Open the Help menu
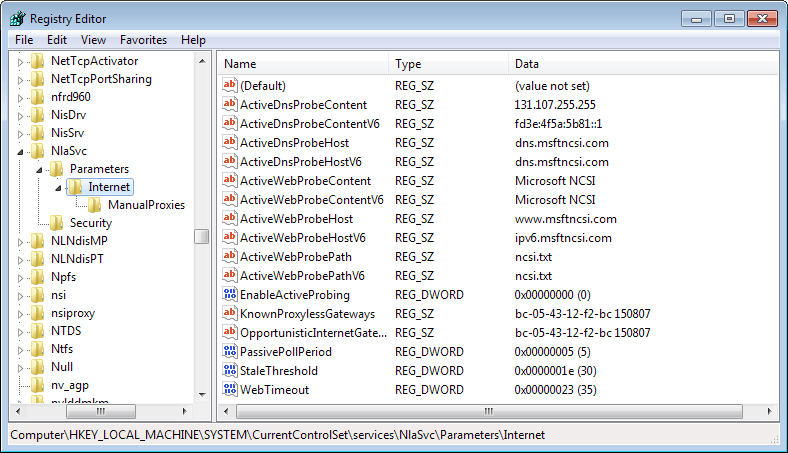788x453 pixels. click(x=193, y=40)
